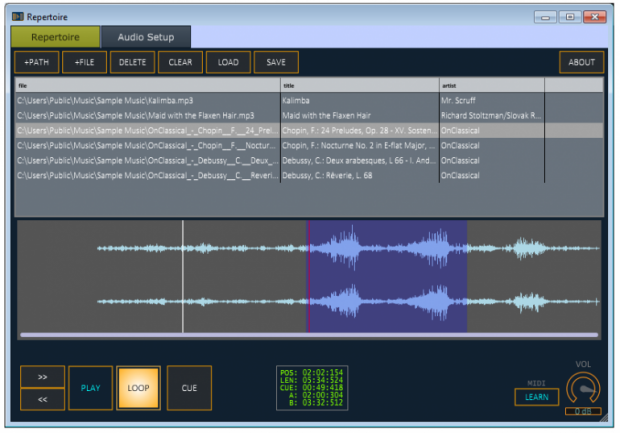Click the SAVE button
The width and height of the screenshot is (620, 433).
click(276, 62)
